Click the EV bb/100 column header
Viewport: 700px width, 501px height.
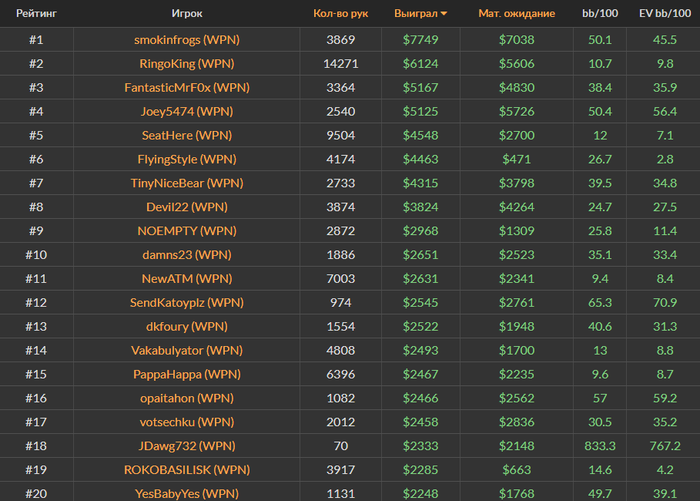[x=665, y=13]
